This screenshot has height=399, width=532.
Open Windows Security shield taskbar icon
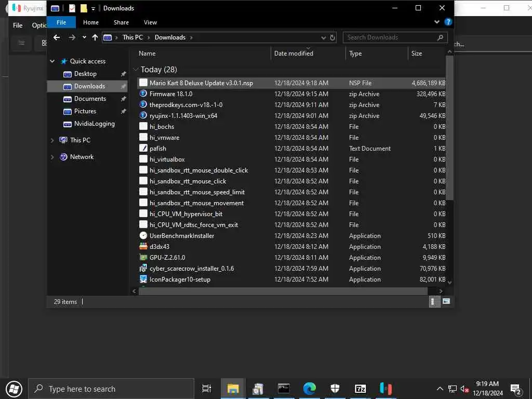click(335, 389)
